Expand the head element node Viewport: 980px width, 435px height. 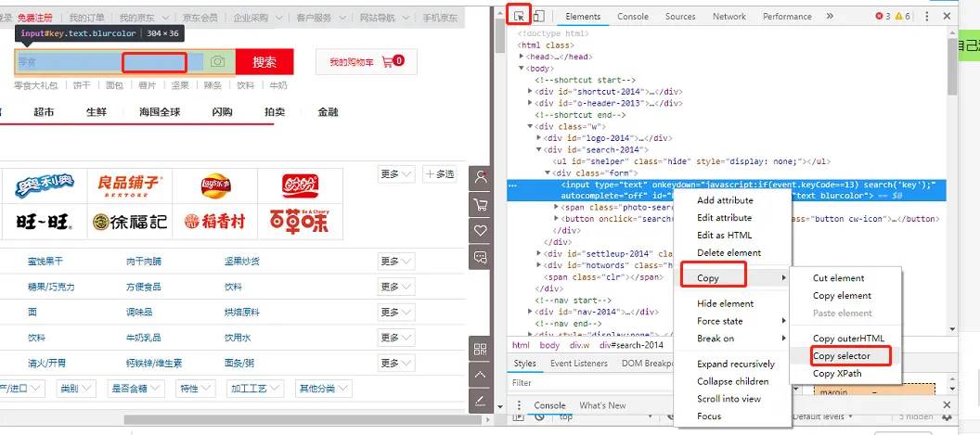[x=522, y=57]
